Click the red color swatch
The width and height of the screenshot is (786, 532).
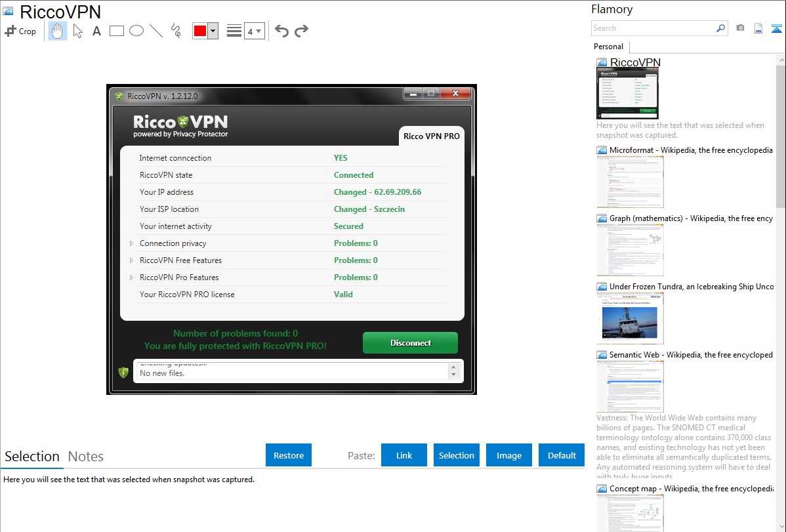point(200,31)
